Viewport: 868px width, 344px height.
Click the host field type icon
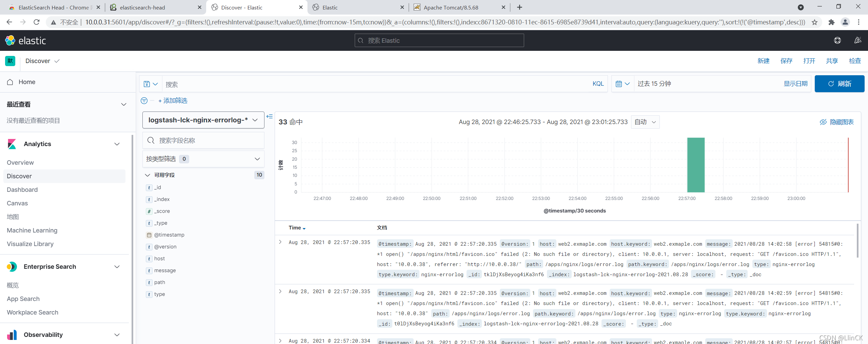pos(149,259)
